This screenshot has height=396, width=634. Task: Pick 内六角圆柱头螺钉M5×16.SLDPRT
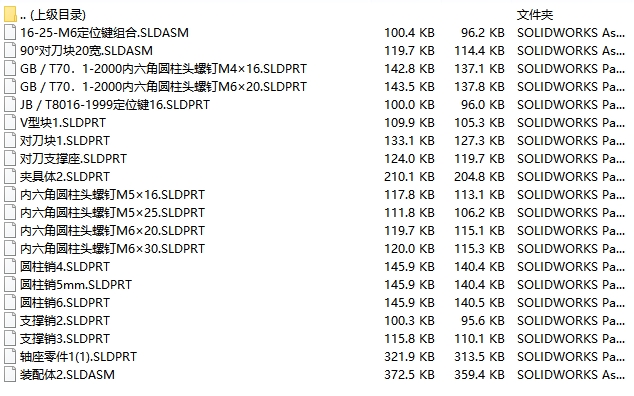click(112, 195)
